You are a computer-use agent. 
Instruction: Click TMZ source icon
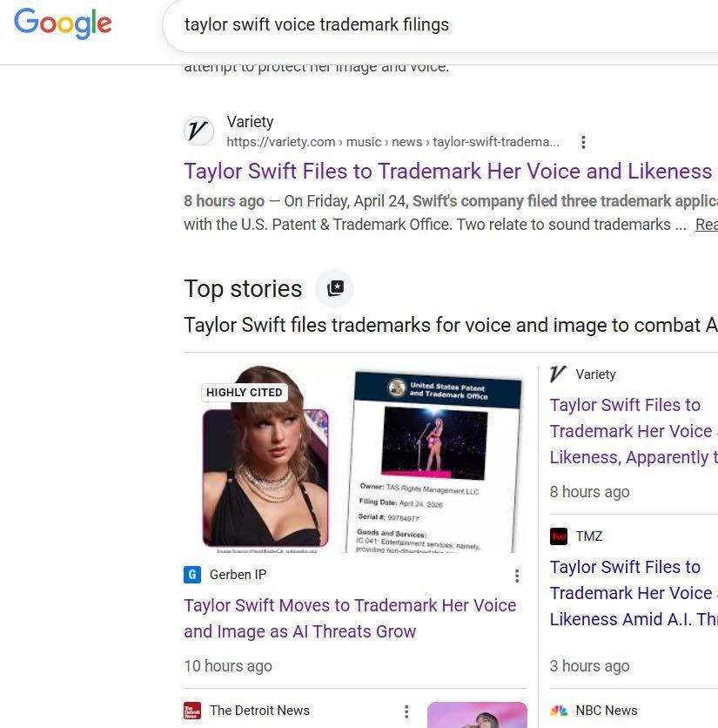pos(559,536)
